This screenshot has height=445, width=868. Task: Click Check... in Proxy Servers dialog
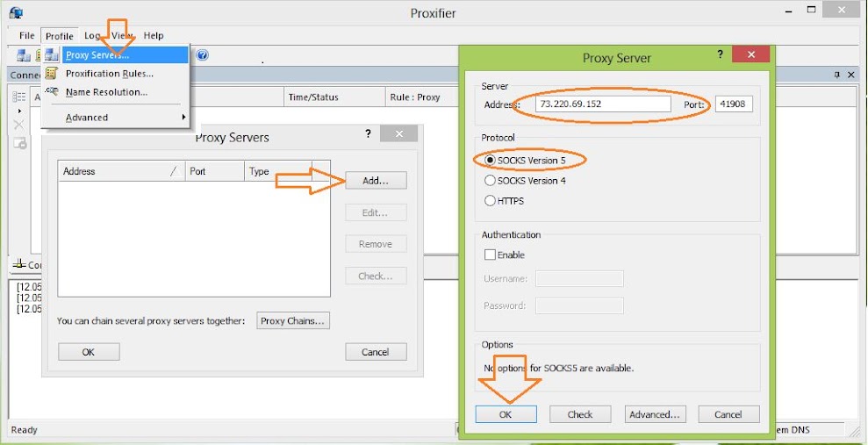point(376,276)
